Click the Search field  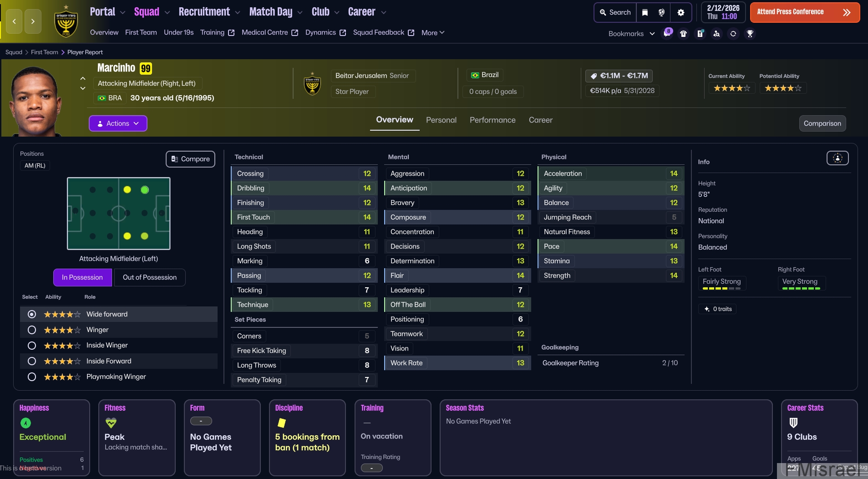point(615,13)
